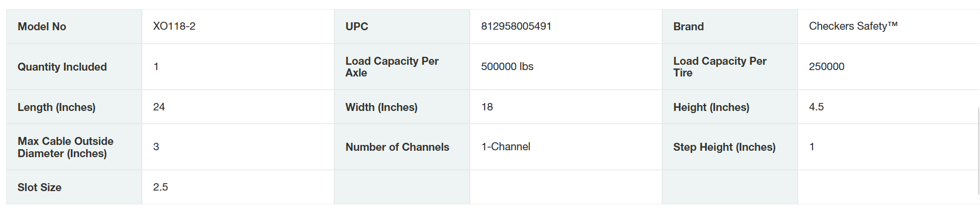Select the UPC number 812958005491
This screenshot has height=215, width=980.
516,27
